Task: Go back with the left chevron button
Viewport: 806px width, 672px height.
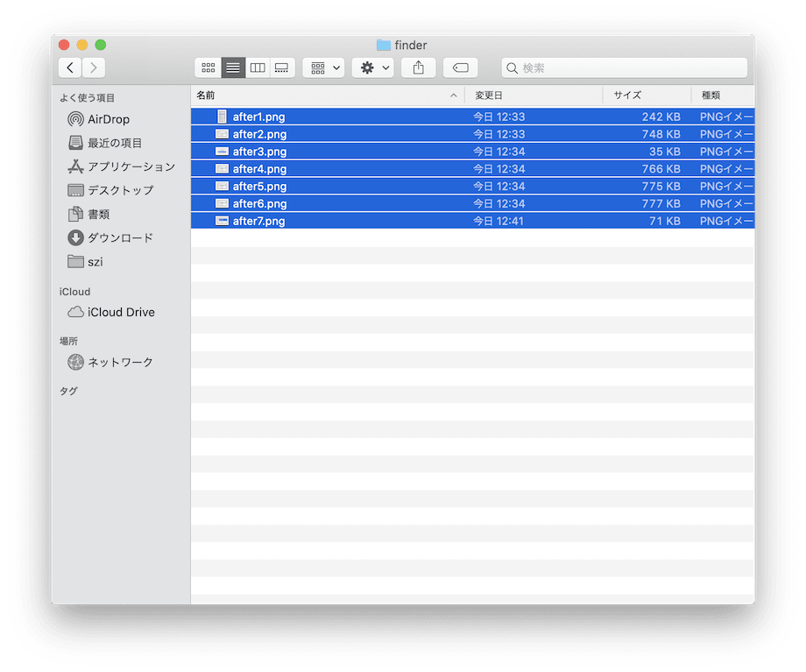Action: pyautogui.click(x=70, y=67)
